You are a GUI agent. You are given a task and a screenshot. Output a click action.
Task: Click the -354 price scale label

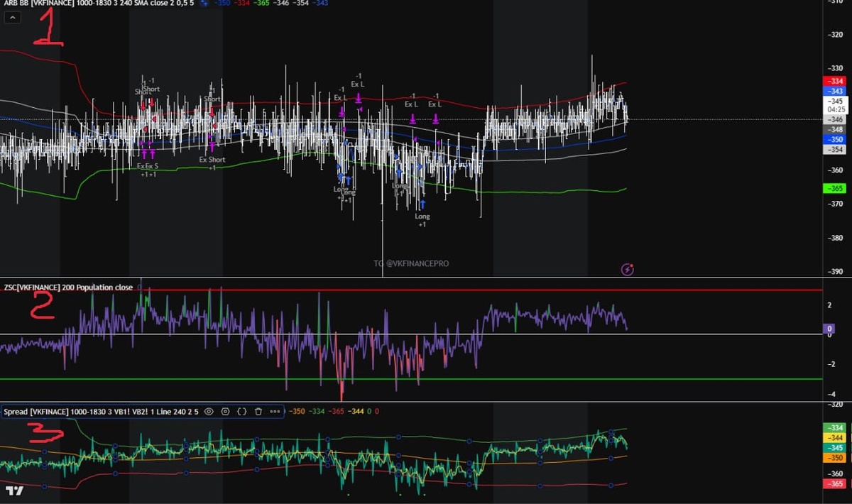tap(834, 149)
